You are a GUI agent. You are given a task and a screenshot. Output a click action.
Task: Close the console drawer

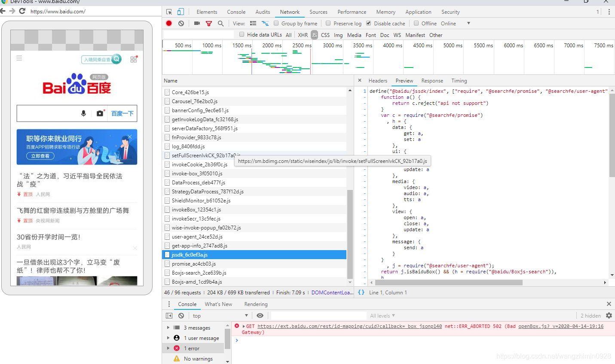pyautogui.click(x=609, y=304)
